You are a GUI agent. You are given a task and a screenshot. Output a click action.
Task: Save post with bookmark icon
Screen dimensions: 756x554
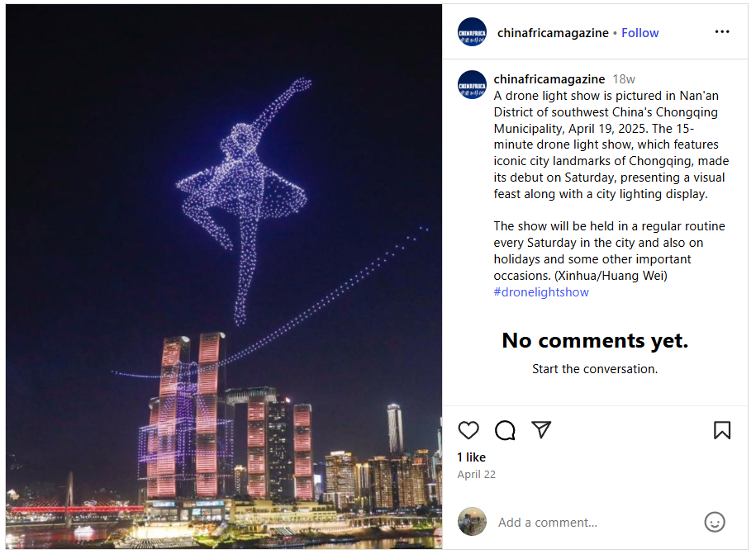722,430
